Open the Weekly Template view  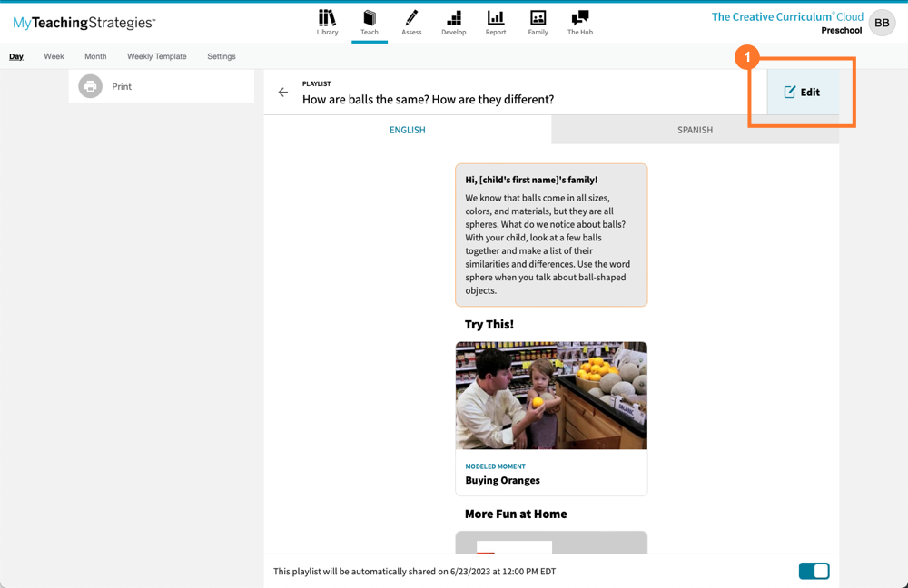click(156, 56)
